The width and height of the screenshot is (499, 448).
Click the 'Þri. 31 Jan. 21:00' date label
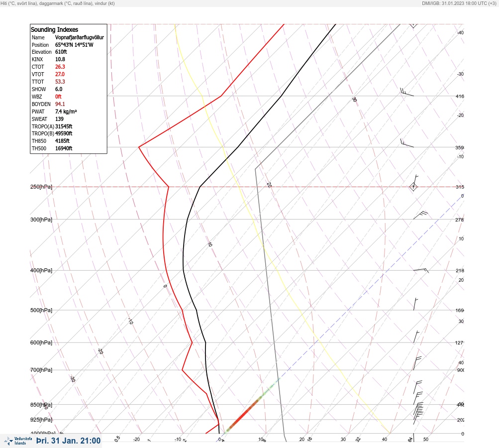(69, 441)
